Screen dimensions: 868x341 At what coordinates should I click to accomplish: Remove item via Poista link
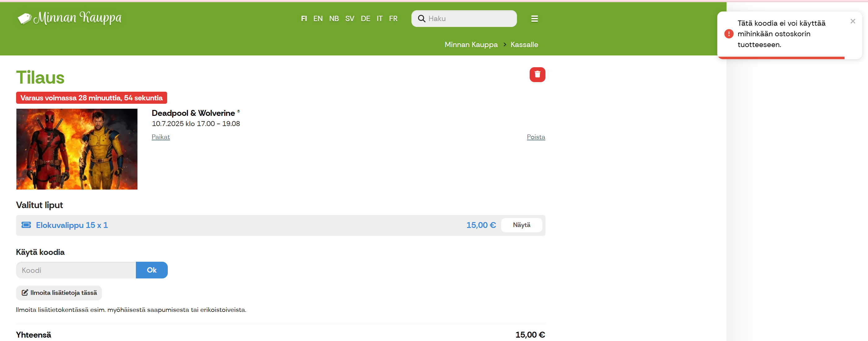pyautogui.click(x=536, y=137)
